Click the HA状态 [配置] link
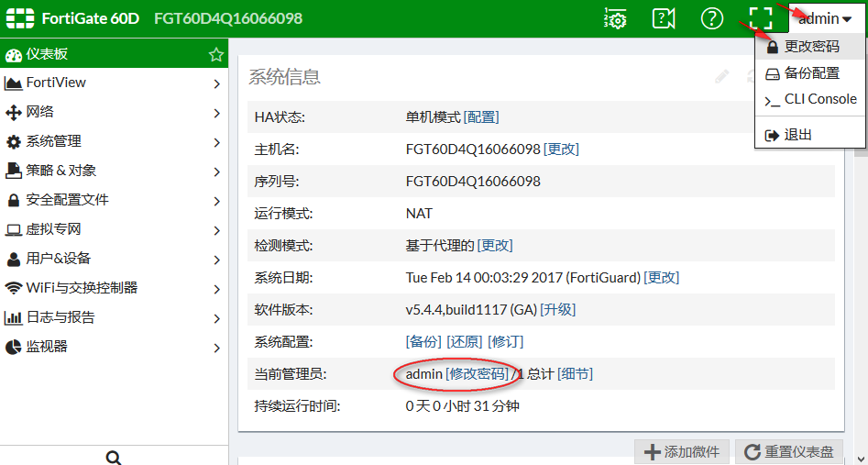The width and height of the screenshot is (868, 465). (x=481, y=117)
